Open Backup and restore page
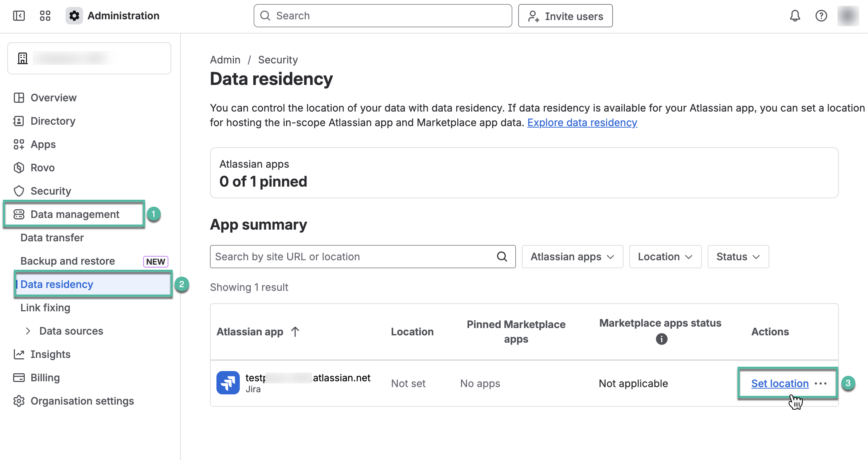 pos(68,261)
